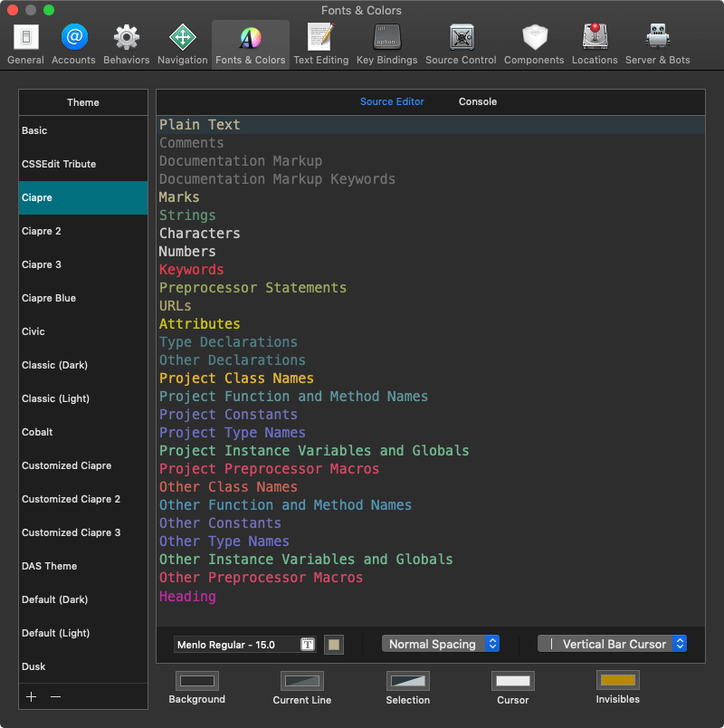Viewport: 724px width, 728px height.
Task: Select the Ciapre 3 theme
Action: (83, 264)
